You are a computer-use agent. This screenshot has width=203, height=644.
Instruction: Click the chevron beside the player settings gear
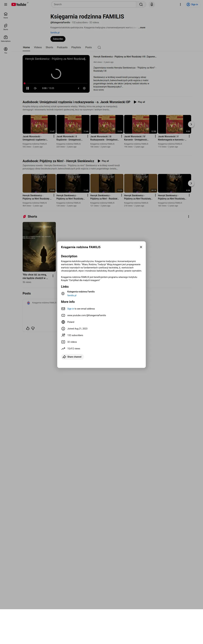tap(79, 88)
